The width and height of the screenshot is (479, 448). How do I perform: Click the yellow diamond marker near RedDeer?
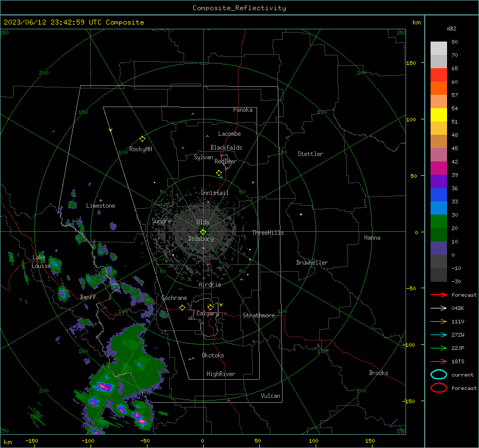coord(219,173)
